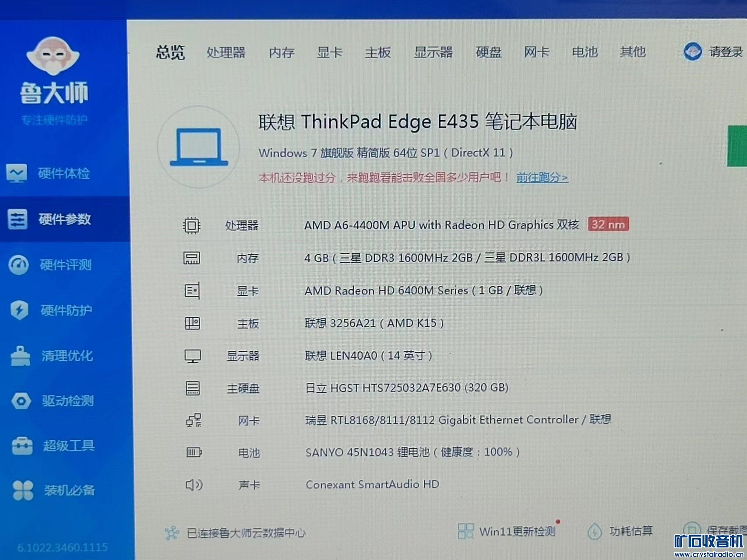Switch to top 显卡 tab
This screenshot has width=747, height=560.
pos(329,52)
